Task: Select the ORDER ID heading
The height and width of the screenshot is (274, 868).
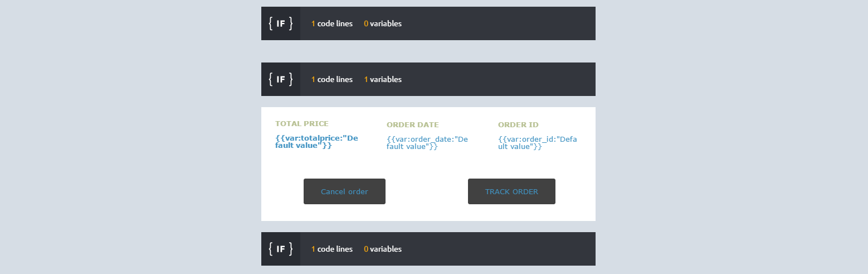Action: (x=518, y=125)
